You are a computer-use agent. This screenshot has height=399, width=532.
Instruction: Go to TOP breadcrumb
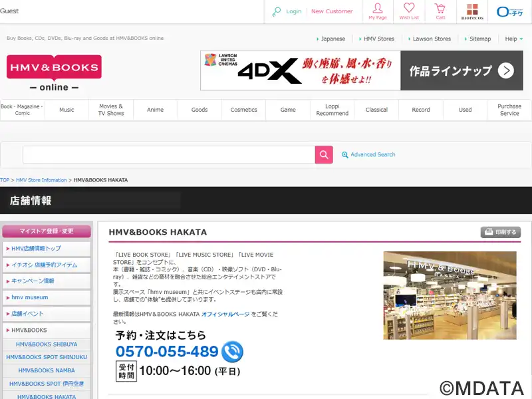5,180
